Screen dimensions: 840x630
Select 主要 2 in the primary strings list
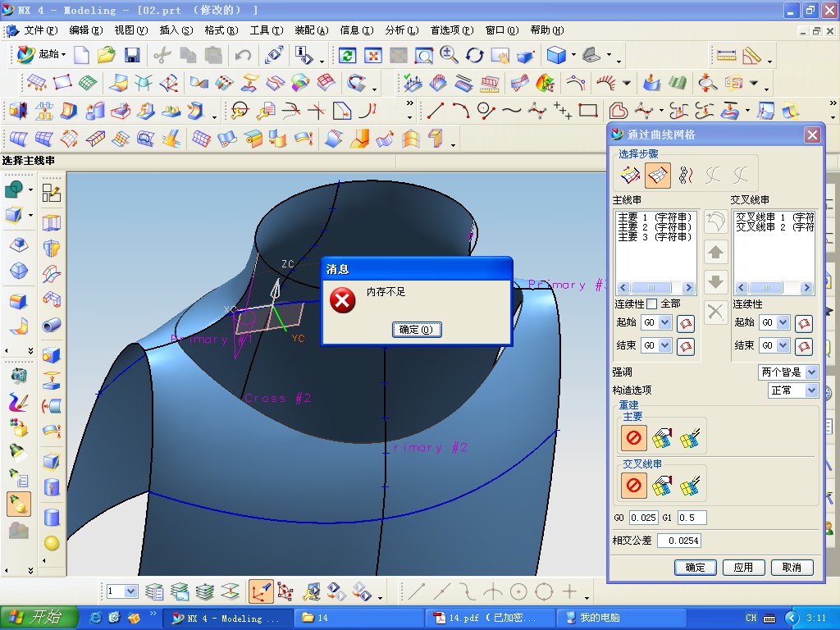655,227
